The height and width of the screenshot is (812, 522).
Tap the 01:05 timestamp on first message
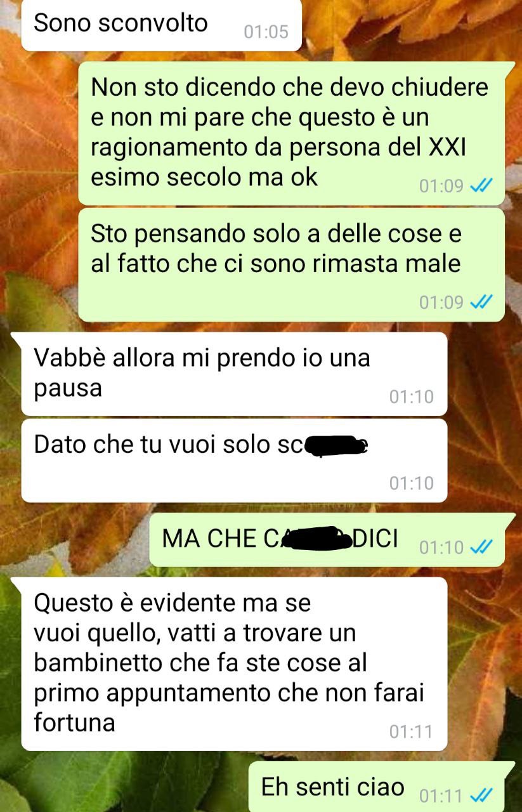(x=266, y=32)
